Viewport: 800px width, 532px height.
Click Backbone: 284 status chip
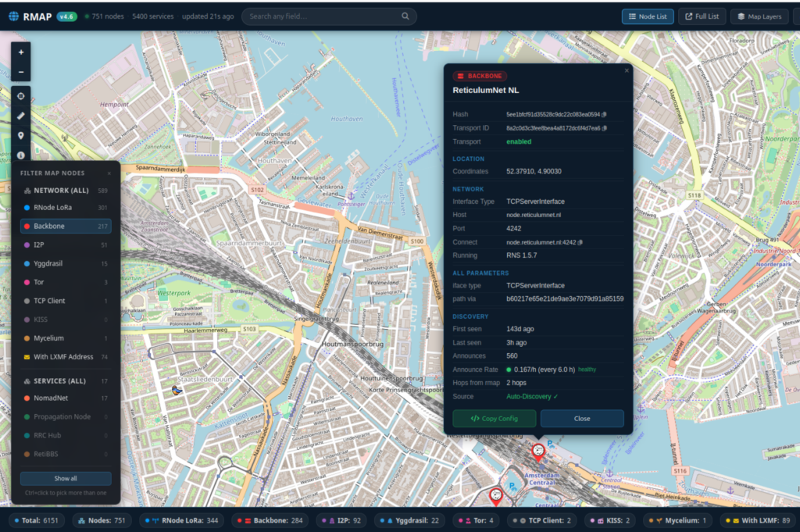click(x=270, y=521)
